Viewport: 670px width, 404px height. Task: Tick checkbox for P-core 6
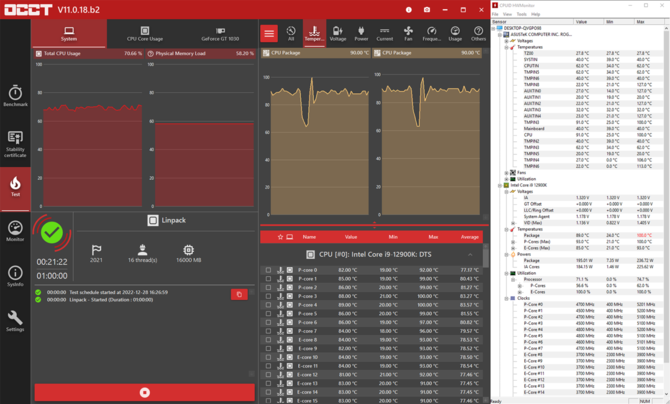coord(268,322)
